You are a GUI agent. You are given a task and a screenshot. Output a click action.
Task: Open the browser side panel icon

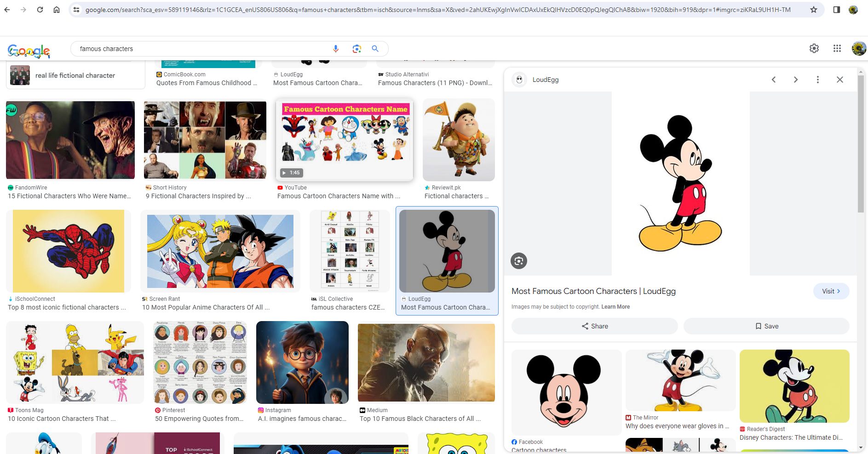point(837,10)
